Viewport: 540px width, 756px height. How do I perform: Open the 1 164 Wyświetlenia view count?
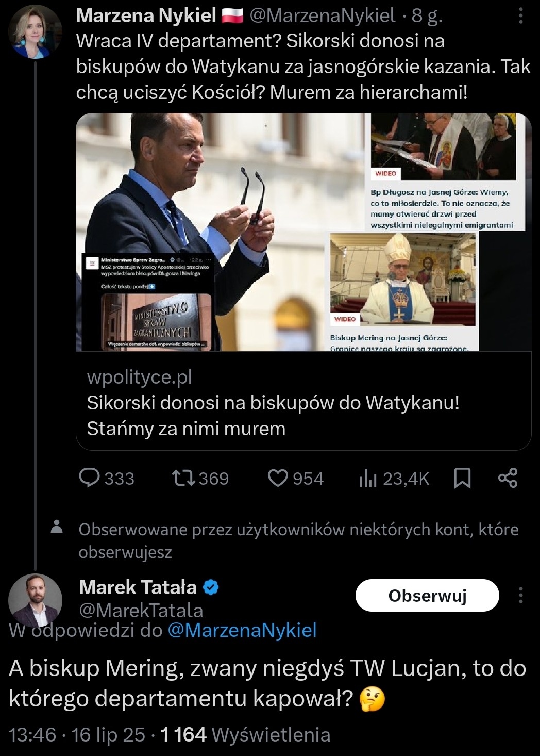pyautogui.click(x=245, y=734)
